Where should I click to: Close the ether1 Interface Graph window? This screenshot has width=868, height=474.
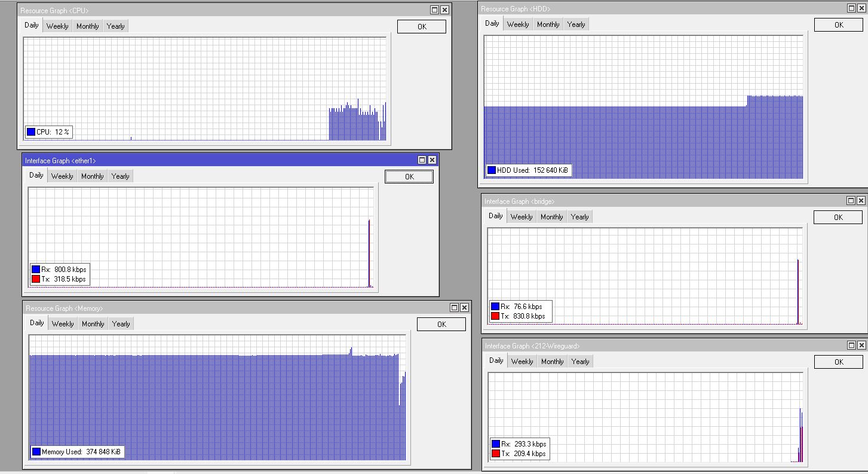coord(433,160)
